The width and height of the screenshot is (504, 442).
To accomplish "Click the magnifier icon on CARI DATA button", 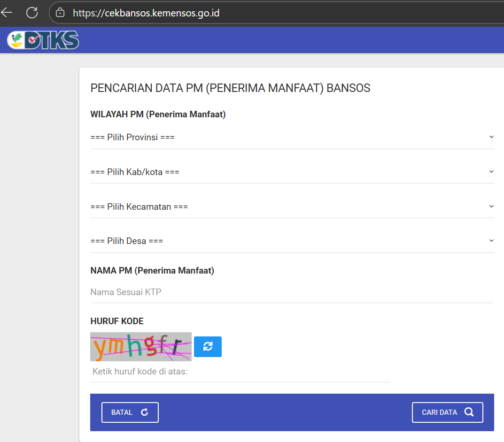I will click(x=469, y=412).
